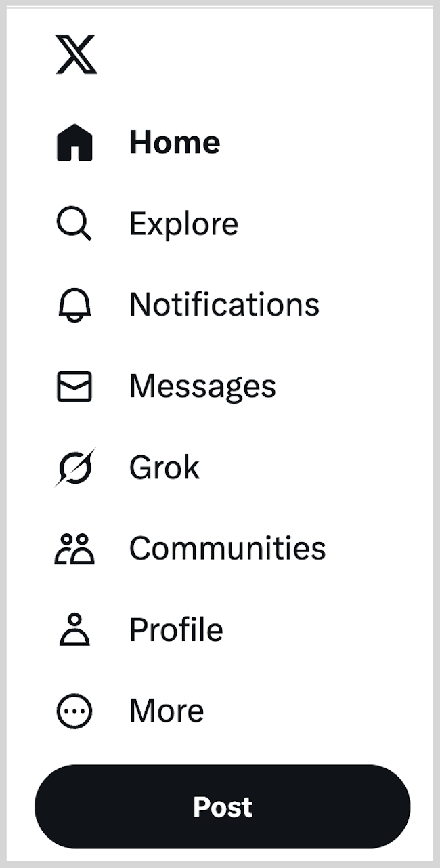
Task: Click the Grok text label
Action: (x=164, y=468)
